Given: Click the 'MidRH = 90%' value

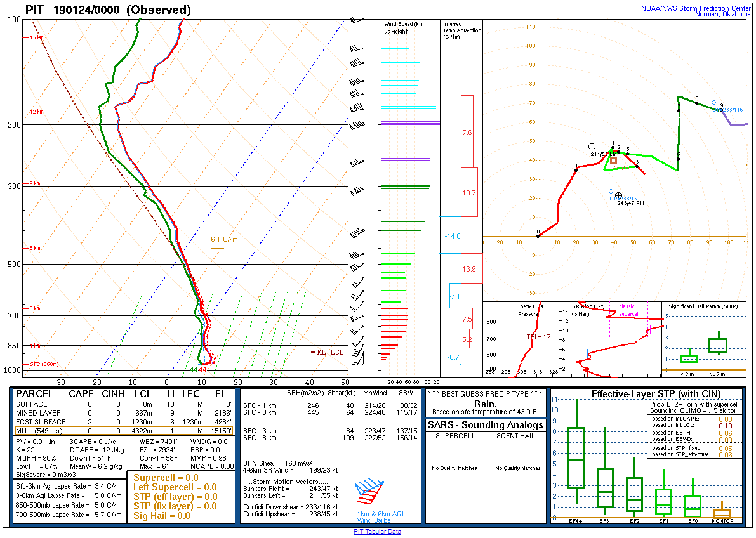Looking at the screenshot, I should [36, 458].
